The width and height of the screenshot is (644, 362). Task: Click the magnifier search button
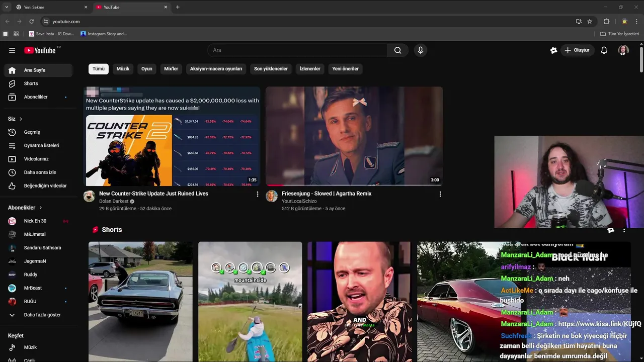(x=397, y=50)
